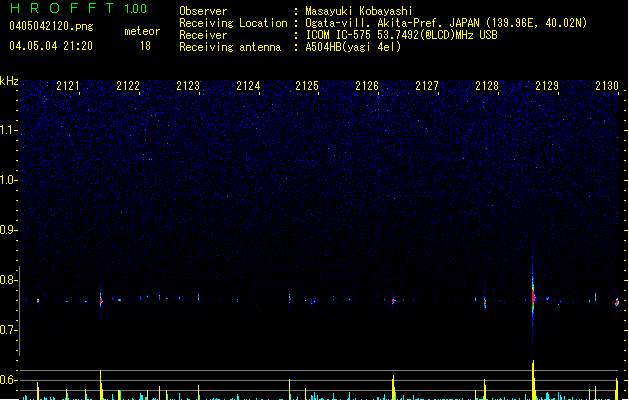Click the 0.8 kHz axis label
This screenshot has height=400, width=629.
tap(8, 280)
